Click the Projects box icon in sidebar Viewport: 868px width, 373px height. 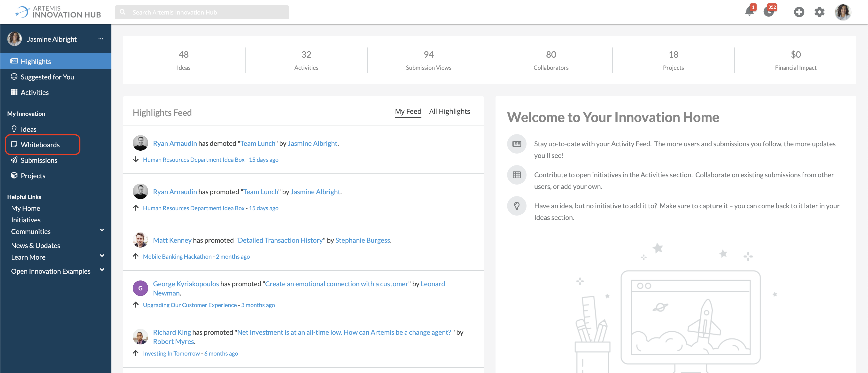pos(14,175)
